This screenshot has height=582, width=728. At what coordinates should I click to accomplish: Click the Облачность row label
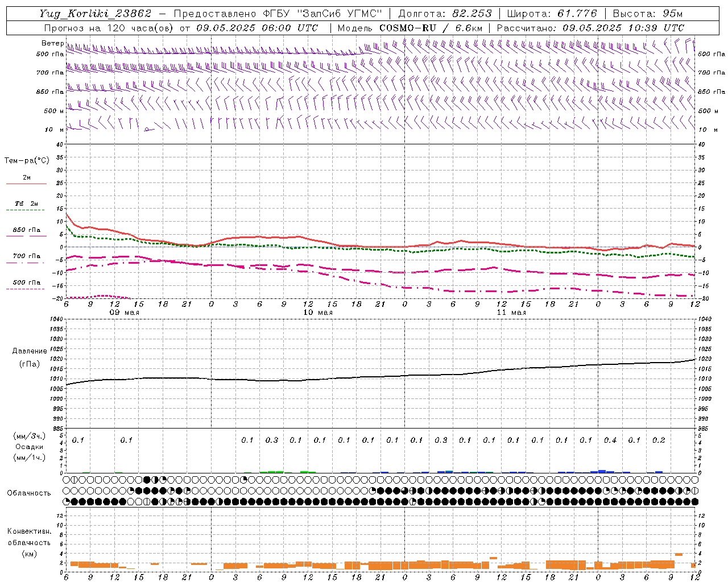(x=29, y=493)
